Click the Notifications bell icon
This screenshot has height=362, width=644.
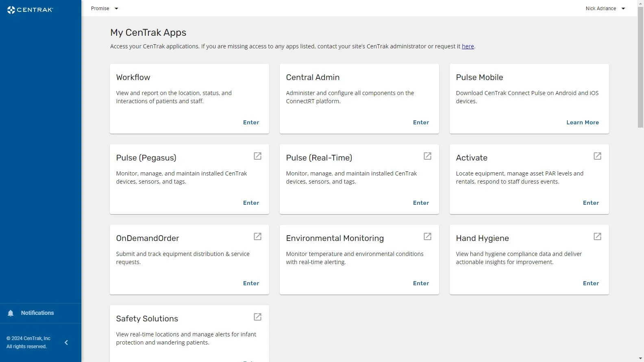11,313
